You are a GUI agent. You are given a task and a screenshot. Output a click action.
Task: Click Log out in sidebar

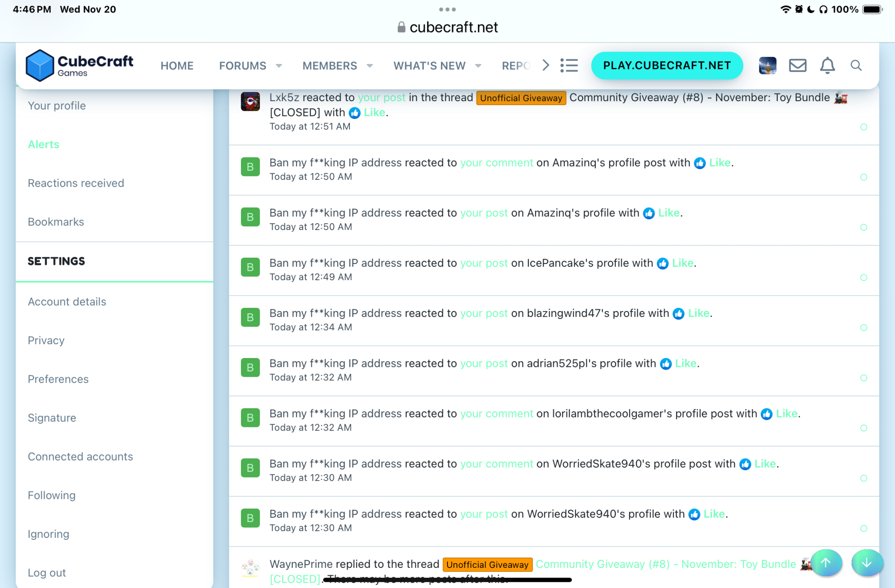pyautogui.click(x=47, y=573)
